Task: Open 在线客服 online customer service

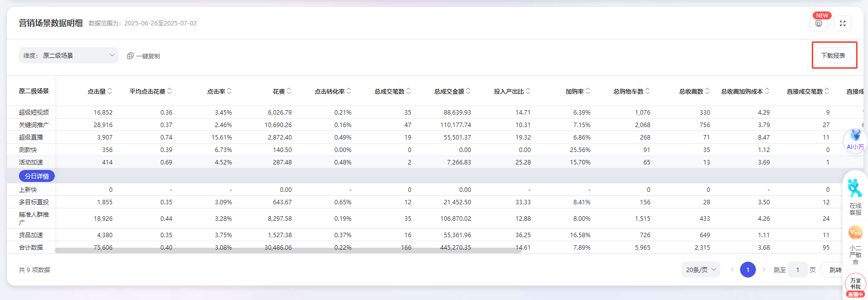Action: tap(855, 197)
